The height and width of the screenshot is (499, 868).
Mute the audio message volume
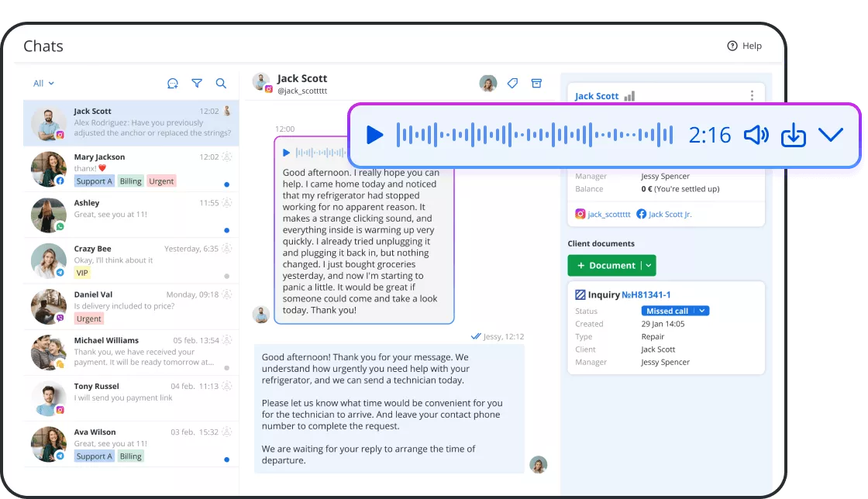[756, 134]
